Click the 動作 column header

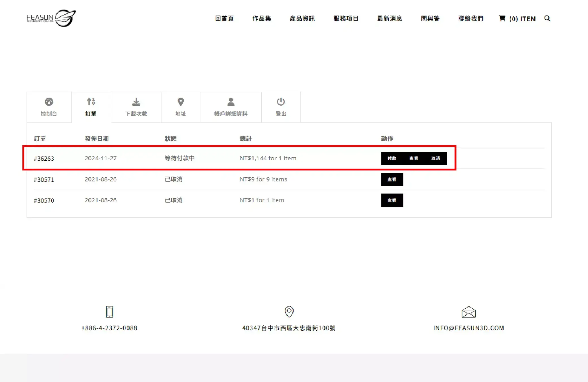(x=387, y=139)
